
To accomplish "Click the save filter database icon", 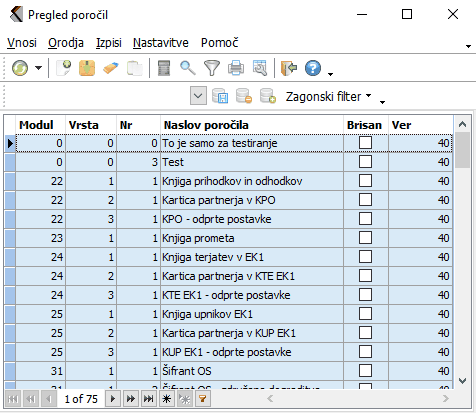I will [x=220, y=97].
